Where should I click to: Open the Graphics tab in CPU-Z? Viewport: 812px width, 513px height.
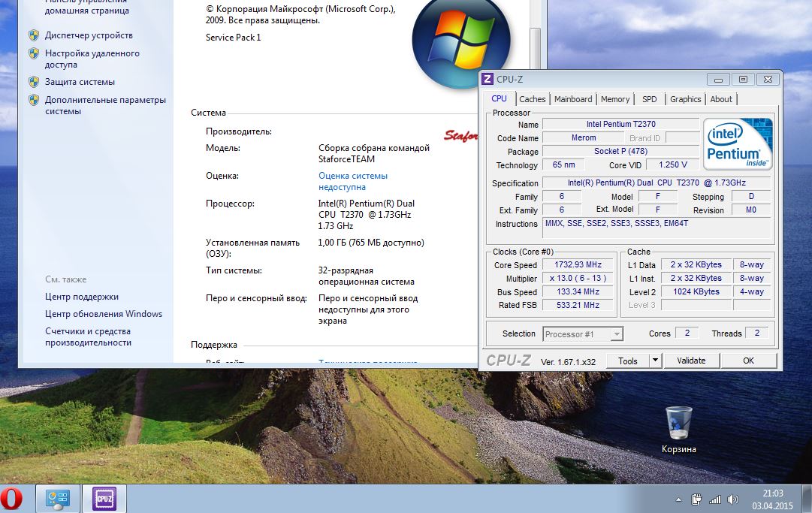685,99
